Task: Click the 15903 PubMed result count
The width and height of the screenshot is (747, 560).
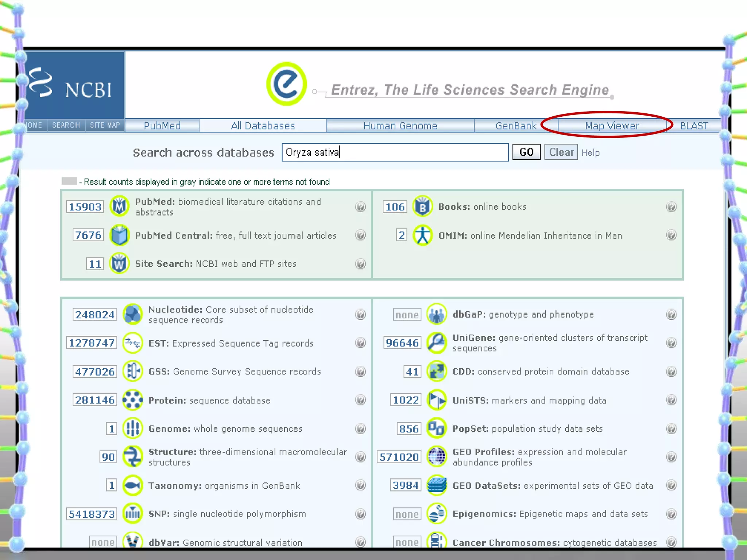Action: 85,207
